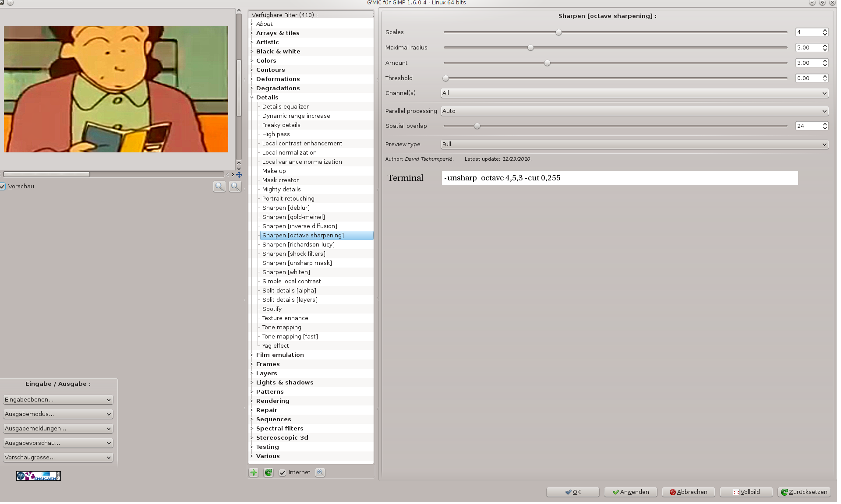Open the Preview type dropdown
This screenshot has height=504, width=841.
[635, 145]
